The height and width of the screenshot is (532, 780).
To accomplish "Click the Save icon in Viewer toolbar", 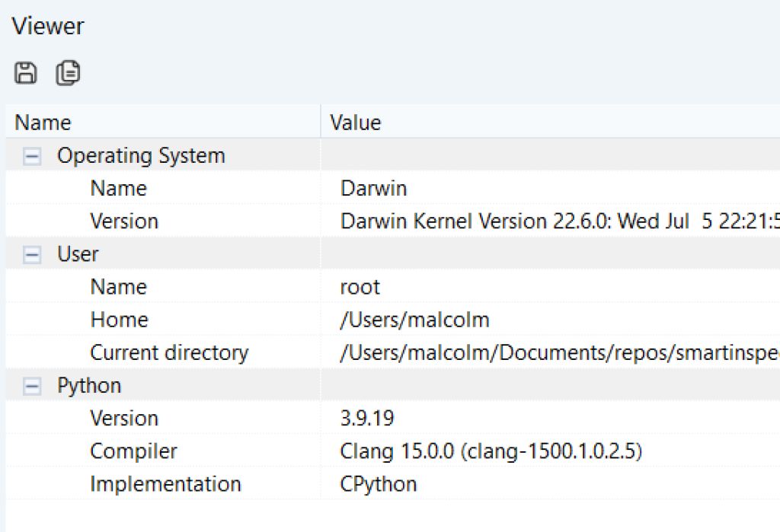I will point(26,73).
